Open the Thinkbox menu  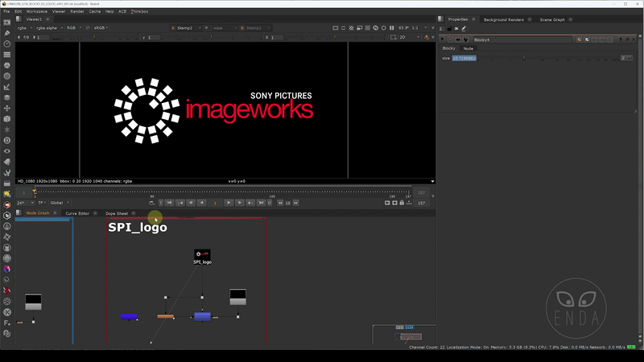coord(139,11)
